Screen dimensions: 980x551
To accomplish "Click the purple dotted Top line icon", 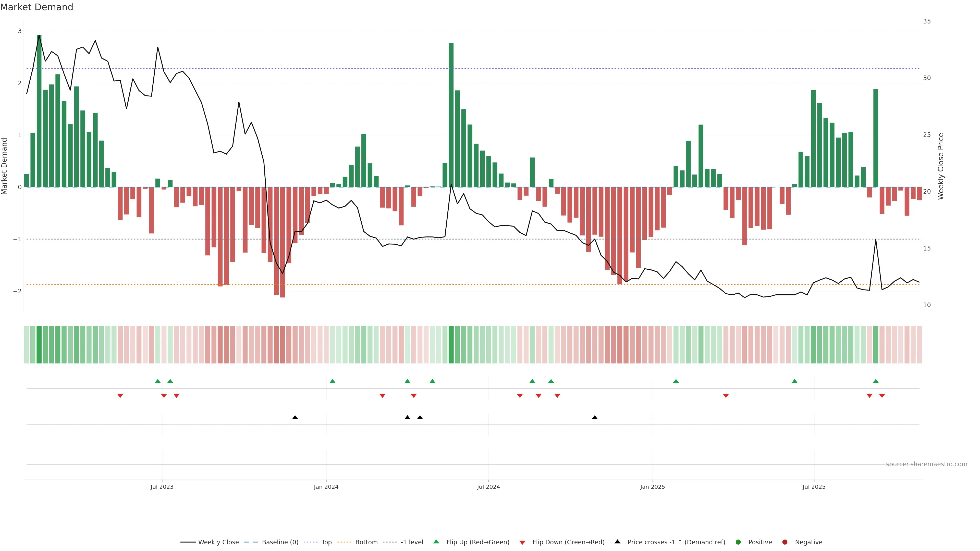I will click(311, 542).
